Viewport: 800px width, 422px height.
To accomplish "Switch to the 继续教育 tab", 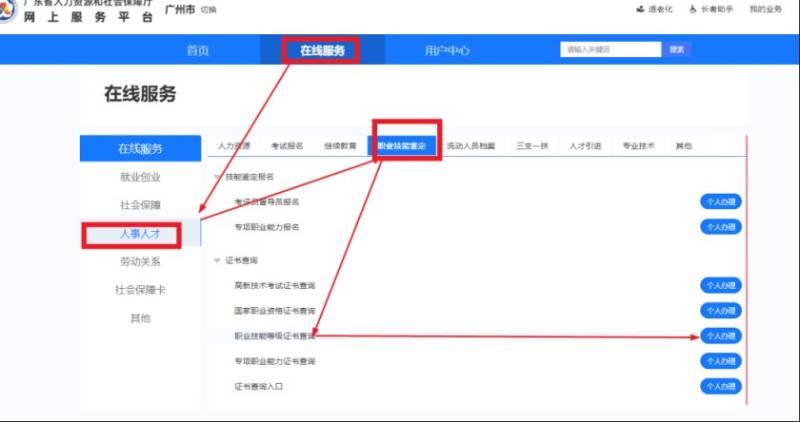I will pyautogui.click(x=339, y=146).
